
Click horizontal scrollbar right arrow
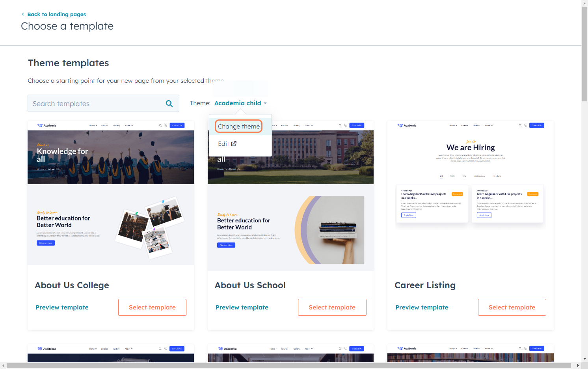(578, 366)
